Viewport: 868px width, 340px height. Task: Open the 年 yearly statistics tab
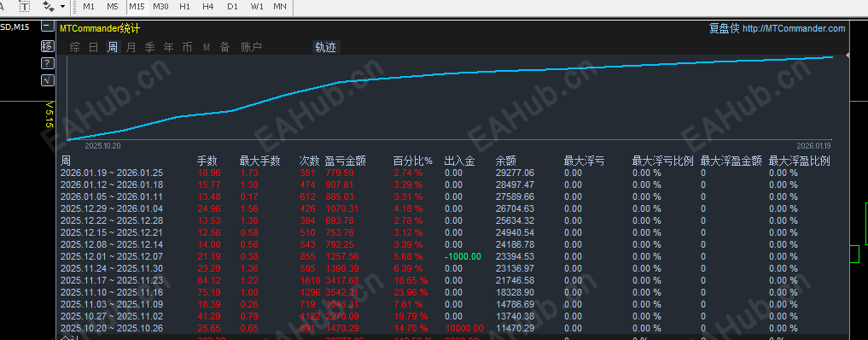169,48
